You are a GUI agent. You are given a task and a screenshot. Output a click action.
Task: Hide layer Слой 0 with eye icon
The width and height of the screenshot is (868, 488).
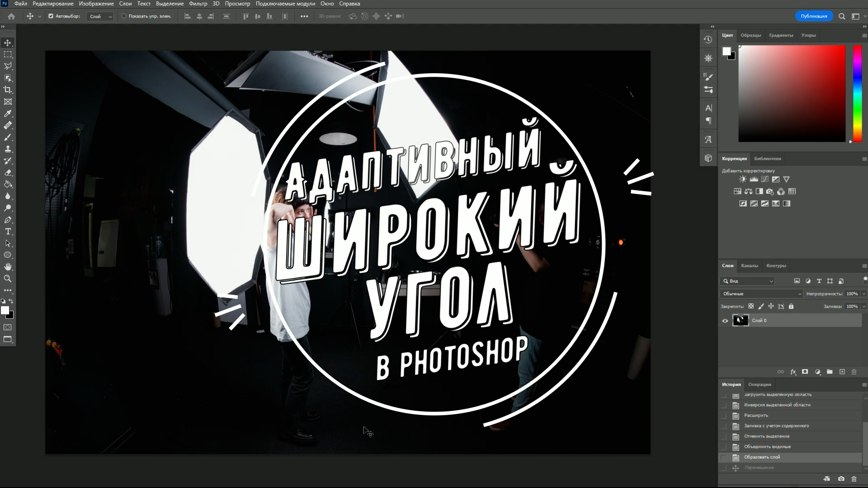click(725, 321)
